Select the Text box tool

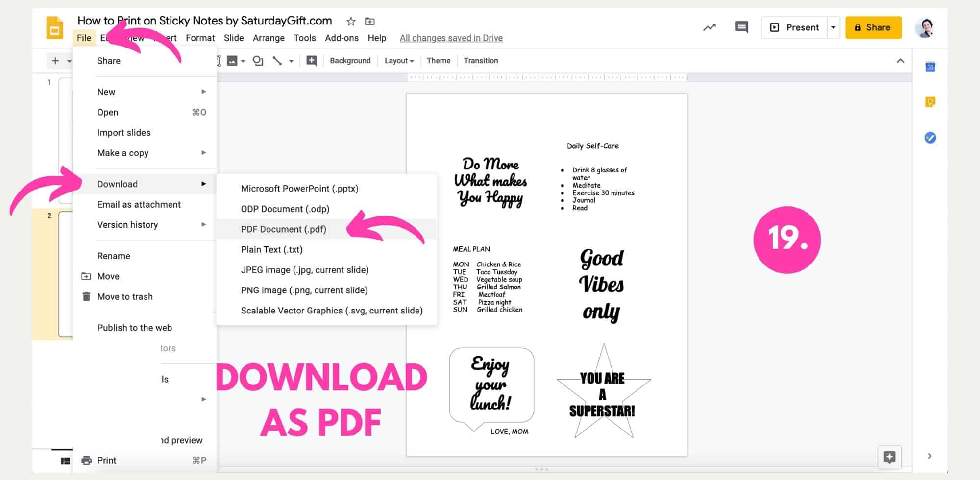[219, 60]
